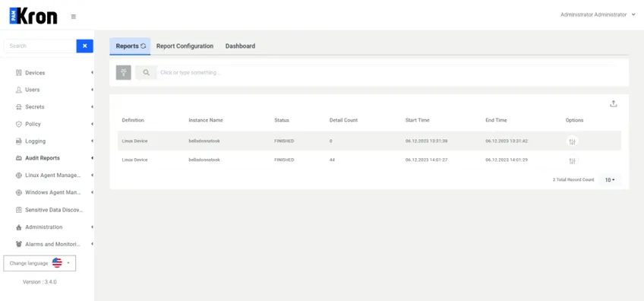Select Audit Reports in the sidebar

(43, 158)
